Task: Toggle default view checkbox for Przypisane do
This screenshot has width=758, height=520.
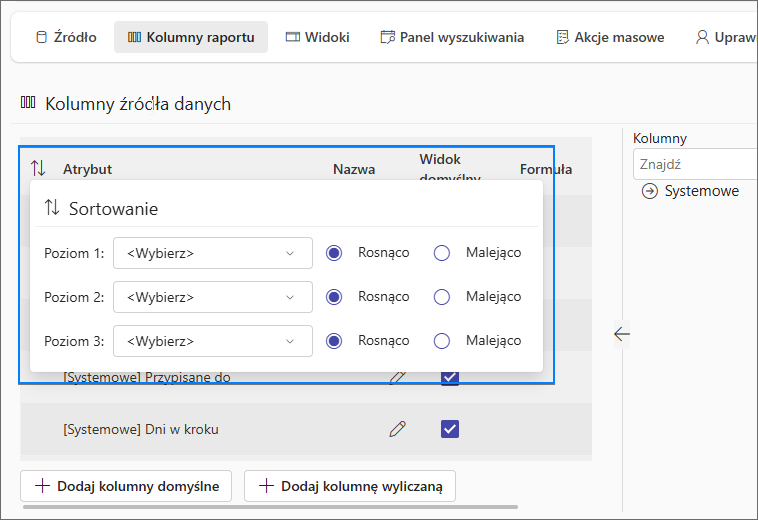Action: 450,377
